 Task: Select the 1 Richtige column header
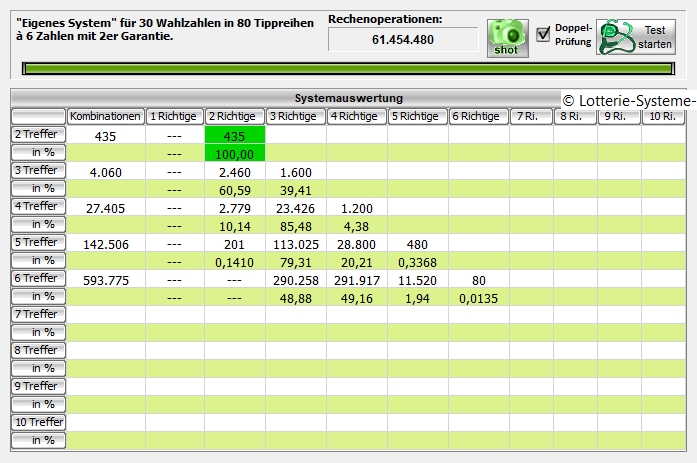point(174,116)
